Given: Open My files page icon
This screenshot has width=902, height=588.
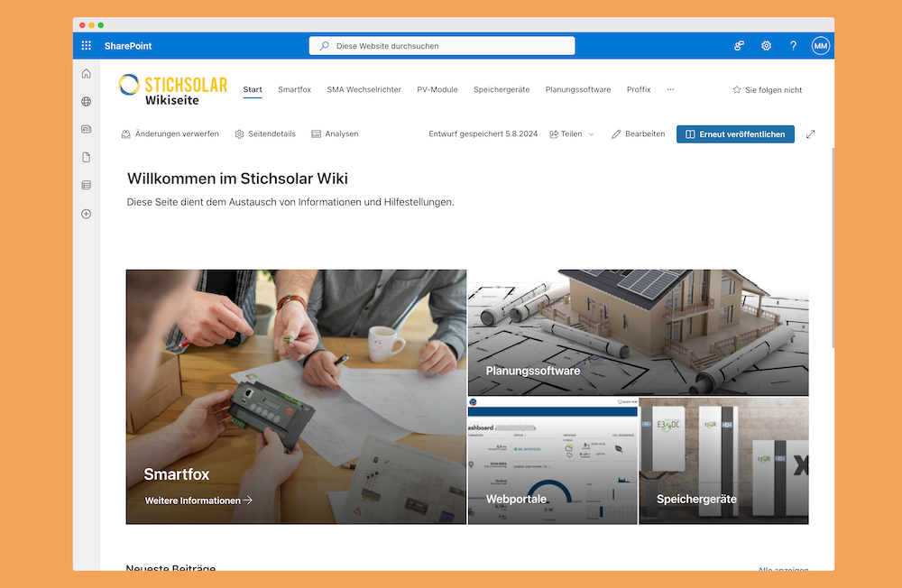Looking at the screenshot, I should 87,158.
